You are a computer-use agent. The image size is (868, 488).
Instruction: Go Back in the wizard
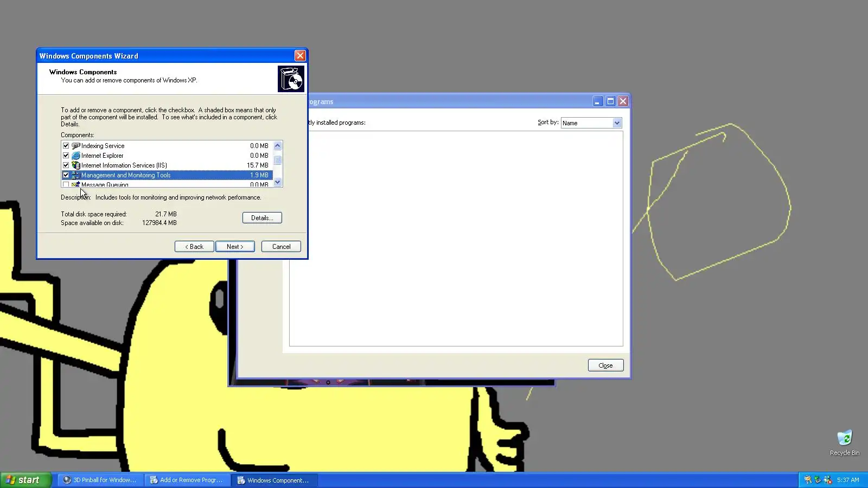coord(194,247)
